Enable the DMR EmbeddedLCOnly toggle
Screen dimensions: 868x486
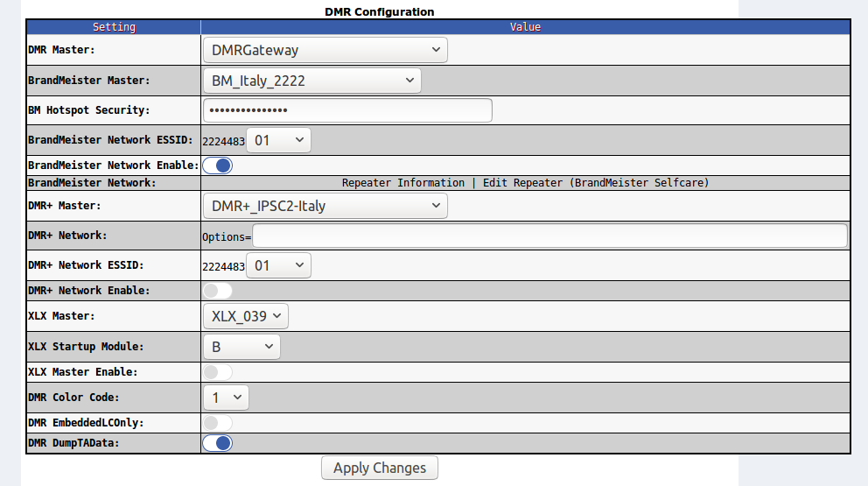coord(217,423)
